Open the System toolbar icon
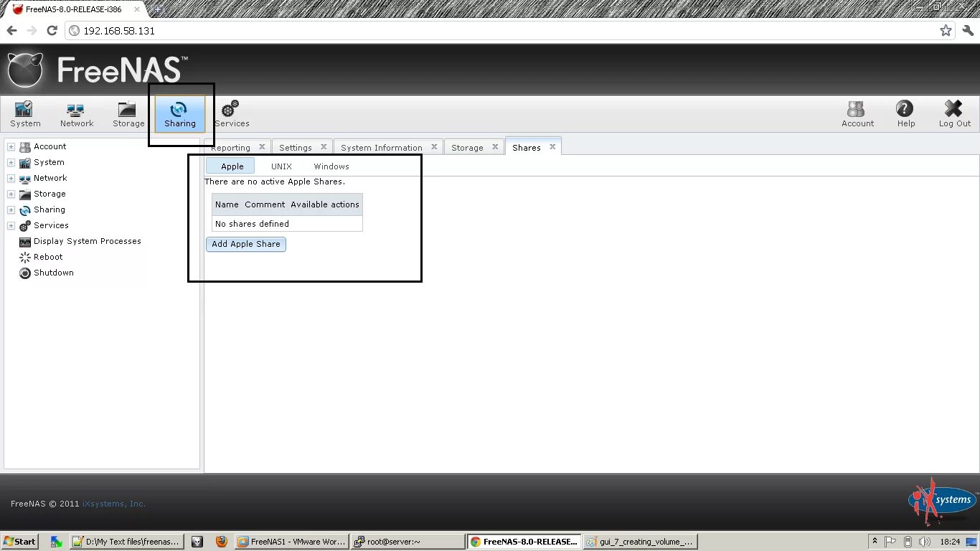This screenshot has height=551, width=980. (25, 114)
